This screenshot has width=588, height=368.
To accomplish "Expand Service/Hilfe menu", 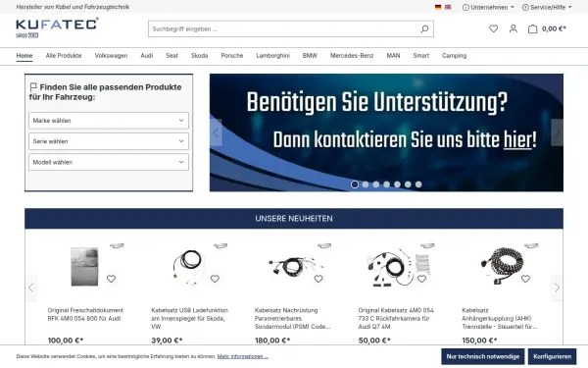I will tap(547, 7).
